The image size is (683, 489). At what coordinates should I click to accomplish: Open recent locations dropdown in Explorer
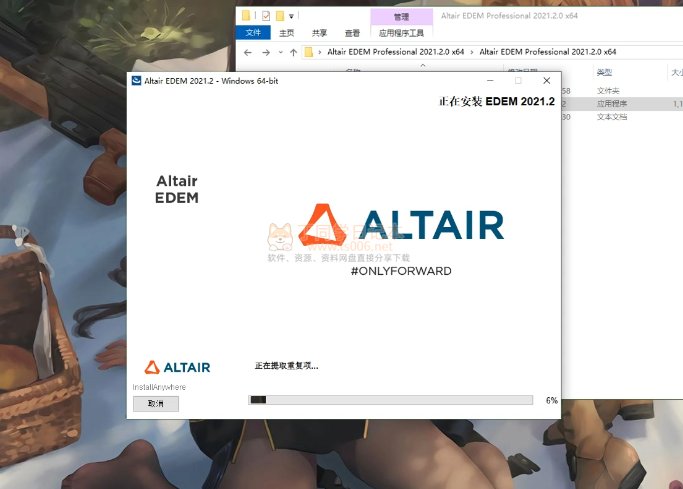(281, 52)
